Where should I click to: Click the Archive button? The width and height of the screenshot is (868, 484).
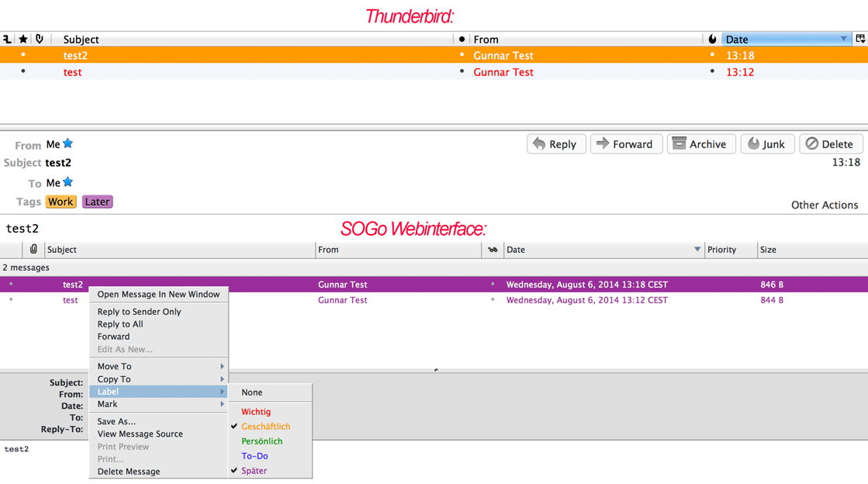click(700, 144)
